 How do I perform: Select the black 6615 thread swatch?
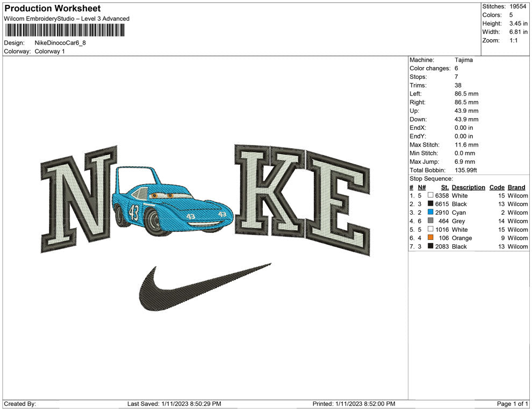[430, 204]
